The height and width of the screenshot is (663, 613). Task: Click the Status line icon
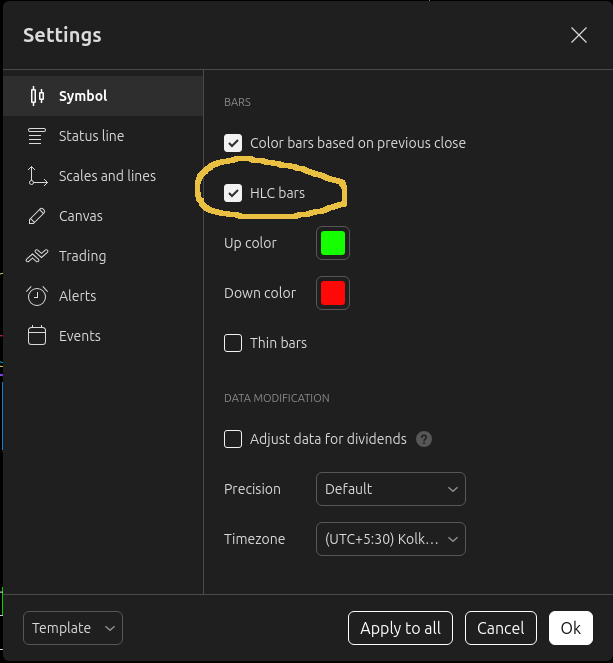pyautogui.click(x=37, y=136)
